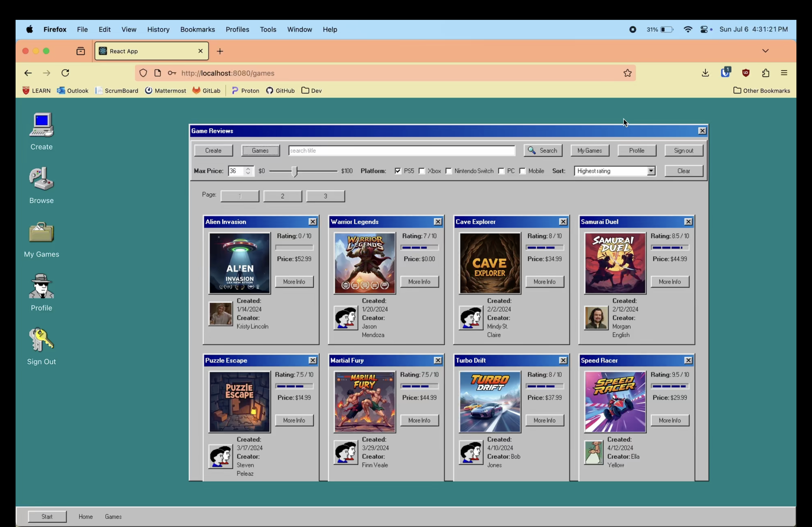Screen dimensions: 812x527
Task: Reload the current page
Action: click(x=65, y=73)
